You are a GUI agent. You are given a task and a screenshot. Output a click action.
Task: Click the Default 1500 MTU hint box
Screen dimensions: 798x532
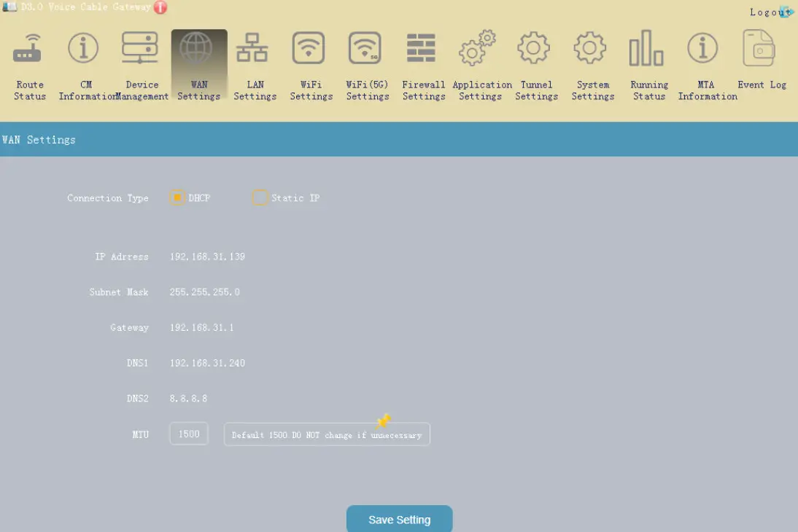[327, 435]
